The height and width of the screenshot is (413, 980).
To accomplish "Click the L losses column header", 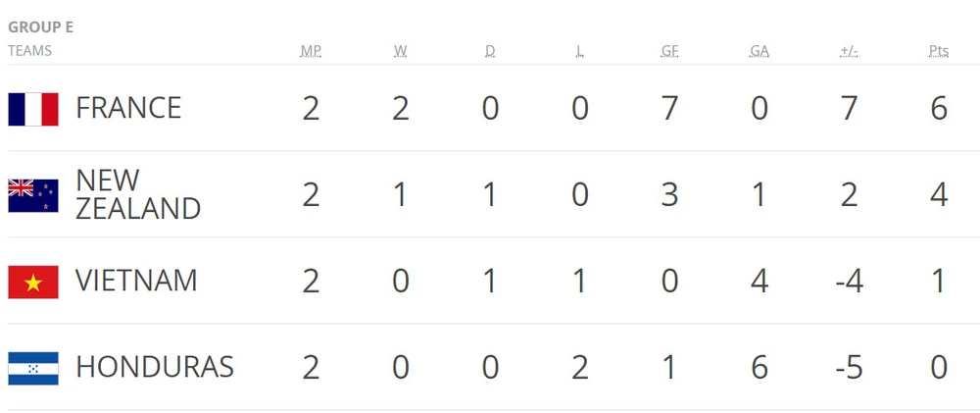I will click(x=580, y=51).
